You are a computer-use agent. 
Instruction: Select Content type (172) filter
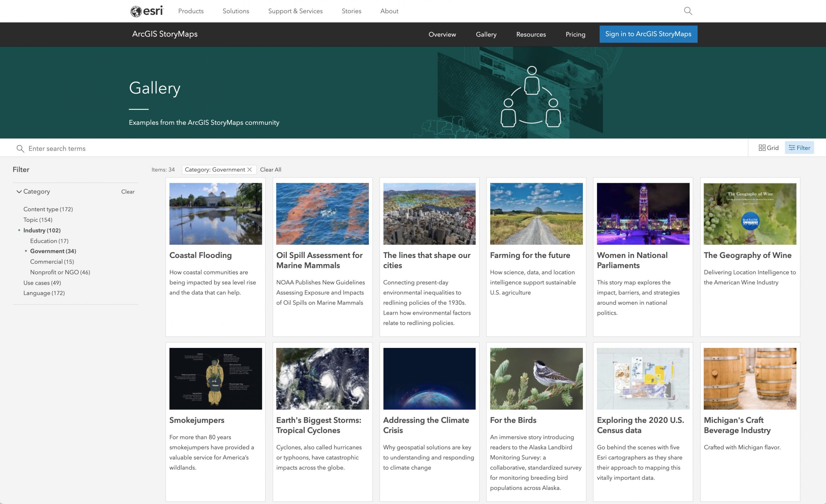point(48,209)
